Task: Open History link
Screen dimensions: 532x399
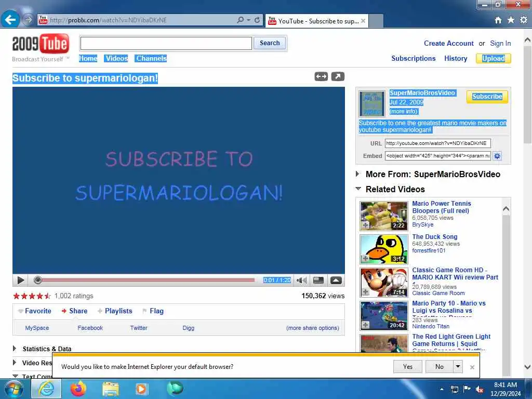Action: [456, 58]
